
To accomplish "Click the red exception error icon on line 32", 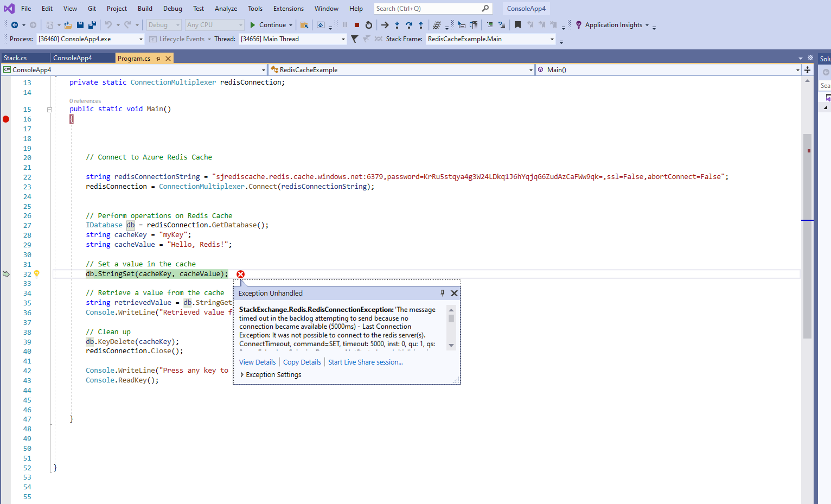I will point(241,274).
